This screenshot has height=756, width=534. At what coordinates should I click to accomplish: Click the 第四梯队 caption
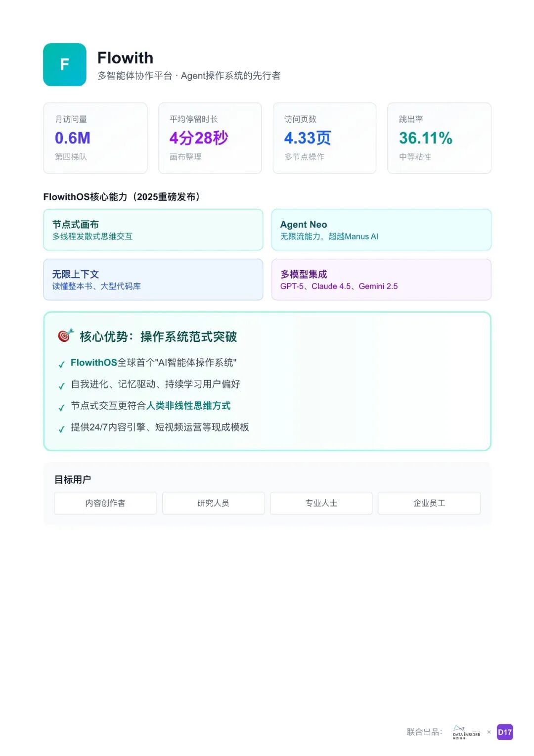point(71,157)
